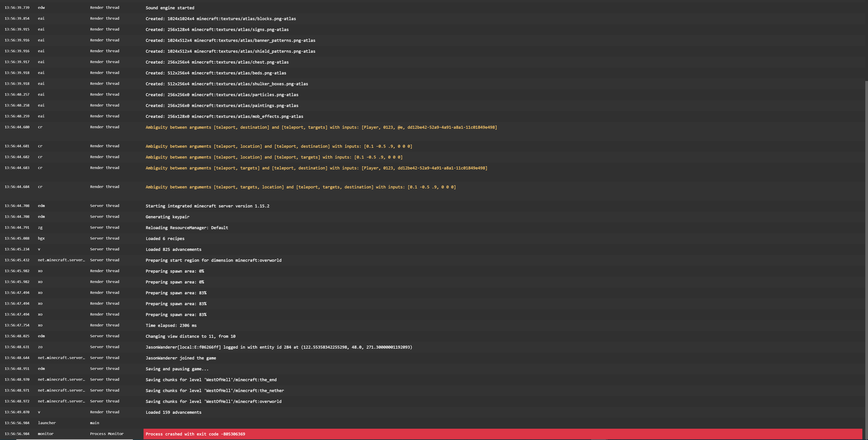868x440 pixels.
Task: Select the 'Loaded 825 advancements' log line
Action: 173,250
